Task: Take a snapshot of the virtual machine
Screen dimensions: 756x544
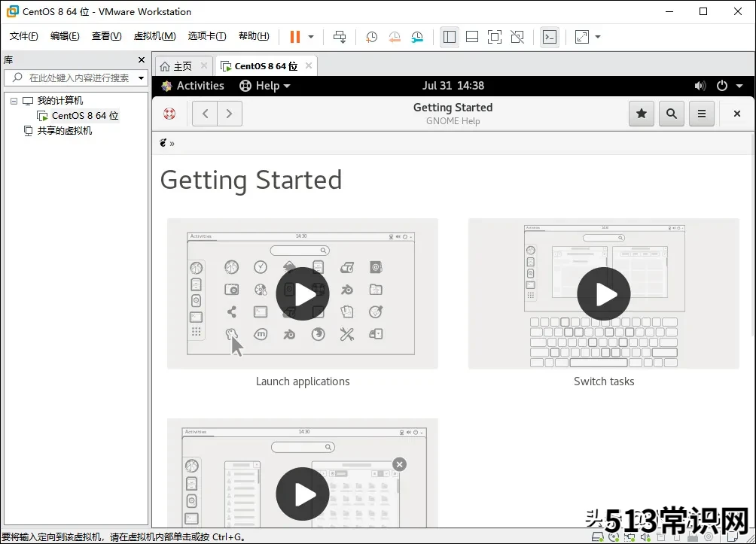Action: [371, 37]
